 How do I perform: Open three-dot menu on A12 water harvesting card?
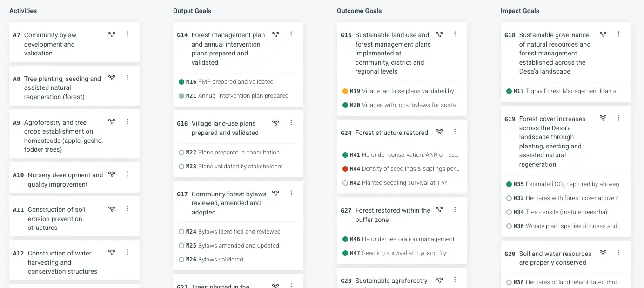click(127, 252)
